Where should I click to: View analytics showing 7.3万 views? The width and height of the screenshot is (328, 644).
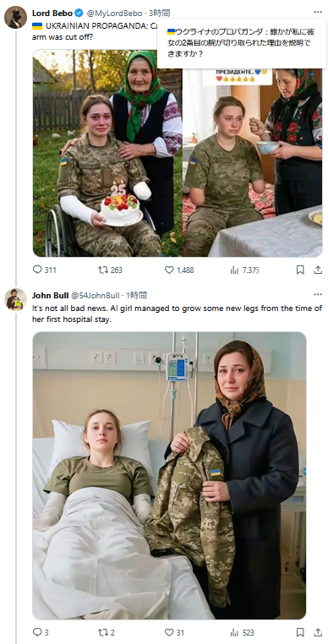pos(244,270)
